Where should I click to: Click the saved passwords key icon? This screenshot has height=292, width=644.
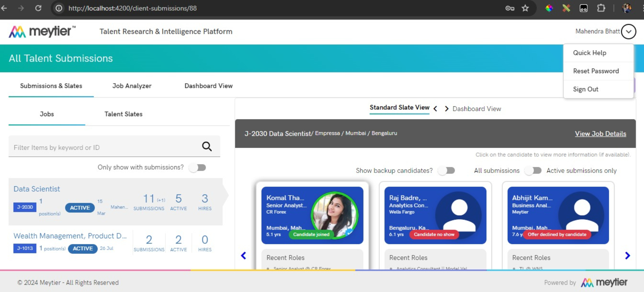509,8
